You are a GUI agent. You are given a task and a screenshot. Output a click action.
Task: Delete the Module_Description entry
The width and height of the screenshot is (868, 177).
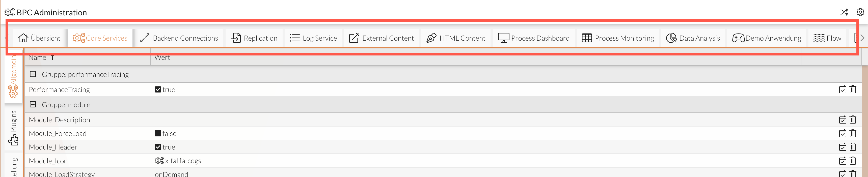[x=853, y=120]
